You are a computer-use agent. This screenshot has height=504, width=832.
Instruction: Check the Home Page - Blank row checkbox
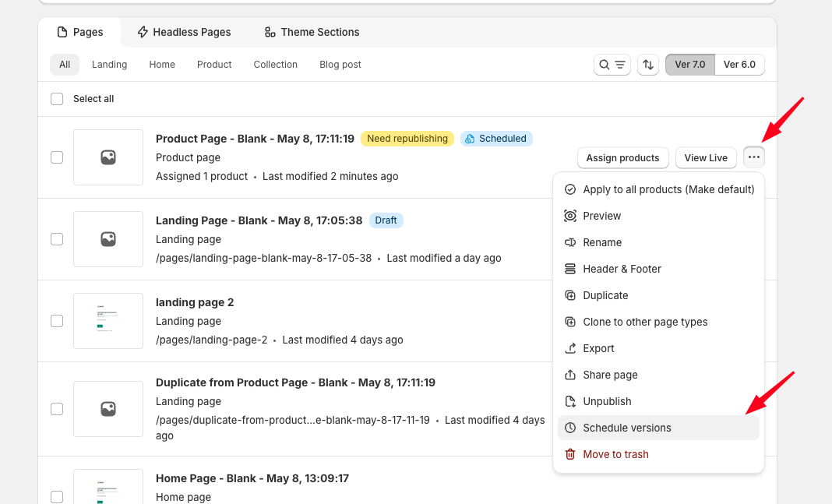point(57,497)
